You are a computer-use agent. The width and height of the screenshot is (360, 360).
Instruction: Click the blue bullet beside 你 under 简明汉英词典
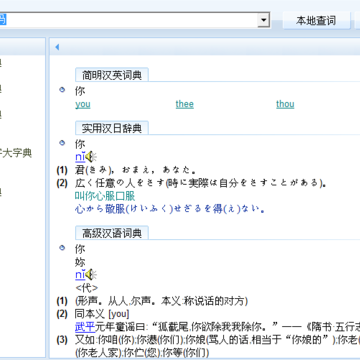[62, 90]
